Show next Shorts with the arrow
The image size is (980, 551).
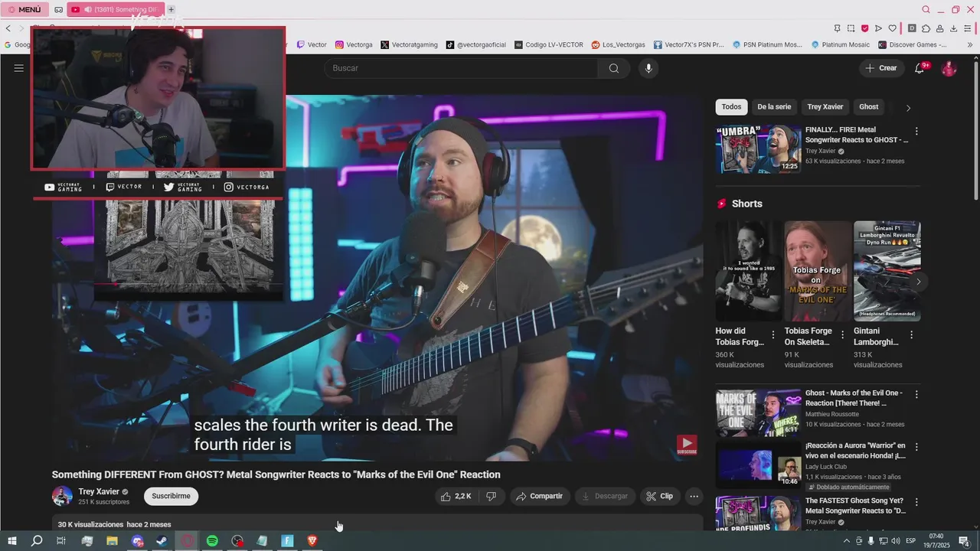coord(918,282)
